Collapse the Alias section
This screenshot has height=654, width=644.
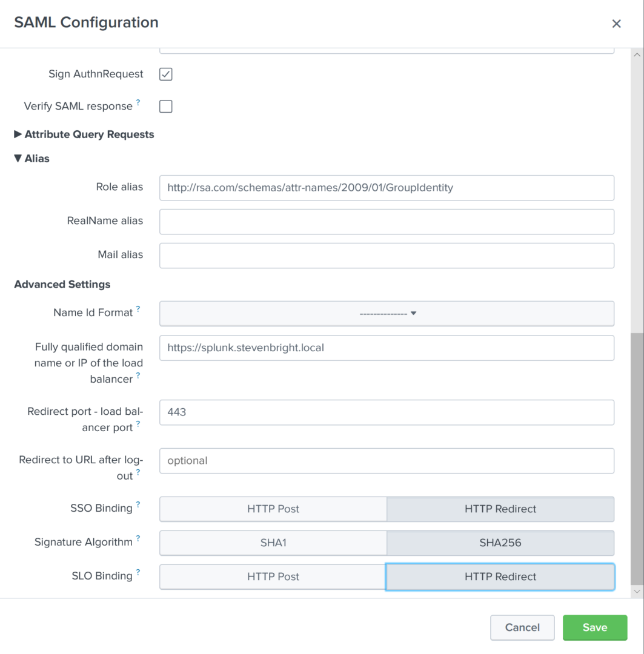(x=32, y=159)
